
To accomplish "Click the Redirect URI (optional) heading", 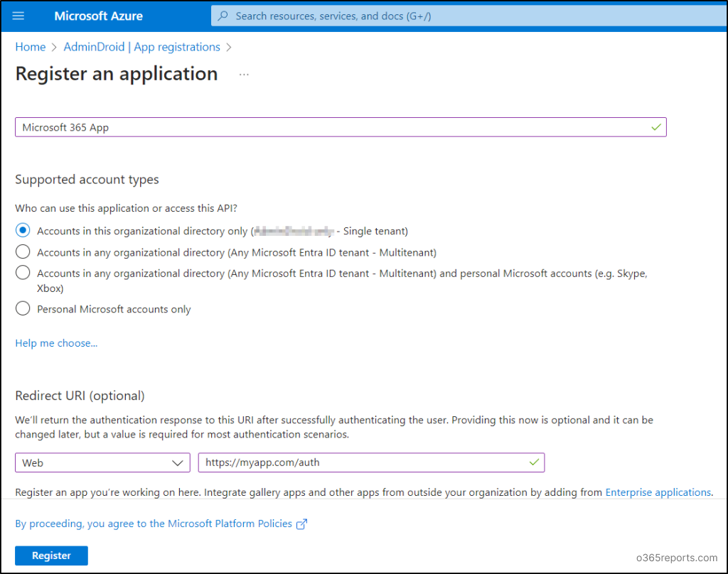I will click(80, 396).
